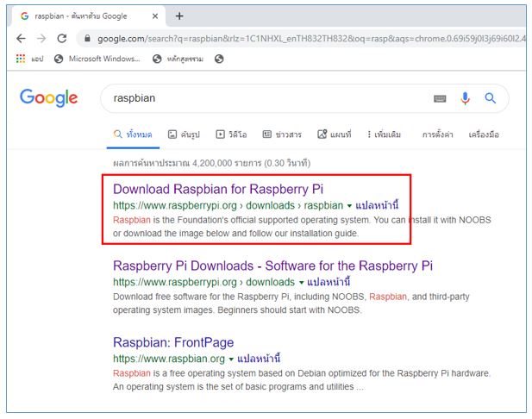The image size is (532, 419).
Task: Start voice search with microphone icon
Action: coord(465,98)
